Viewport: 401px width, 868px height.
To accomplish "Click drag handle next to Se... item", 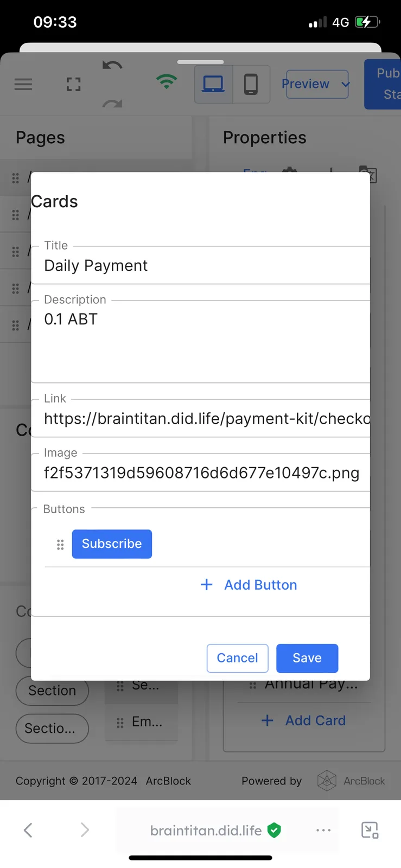I will click(x=120, y=686).
